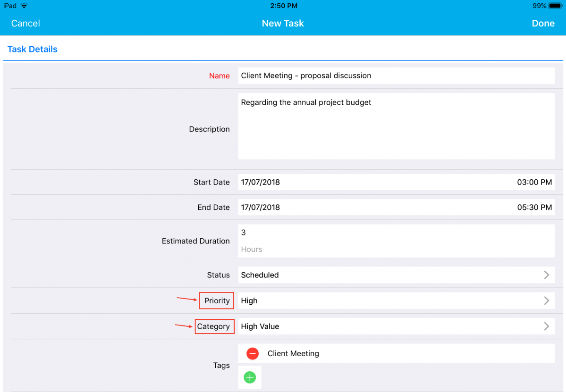The height and width of the screenshot is (392, 566).
Task: Change the start date 17/07/2018
Action: click(x=261, y=182)
